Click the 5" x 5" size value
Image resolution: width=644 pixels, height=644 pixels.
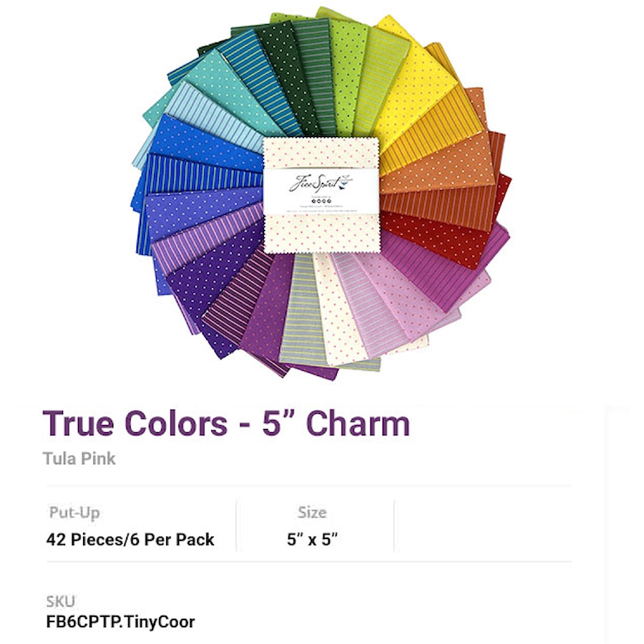coord(312,539)
